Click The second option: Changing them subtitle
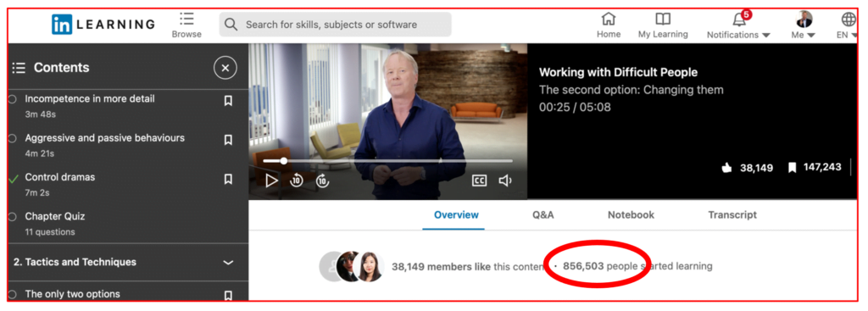868x311 pixels. point(631,90)
